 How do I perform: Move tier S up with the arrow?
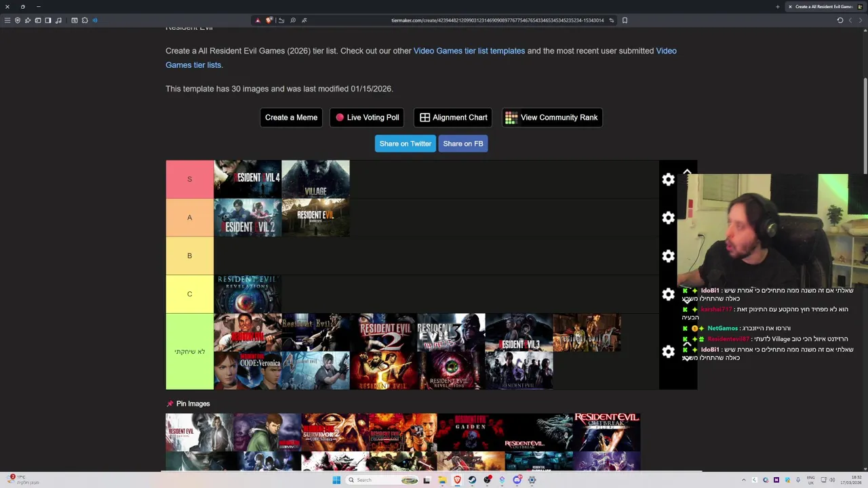tap(687, 172)
